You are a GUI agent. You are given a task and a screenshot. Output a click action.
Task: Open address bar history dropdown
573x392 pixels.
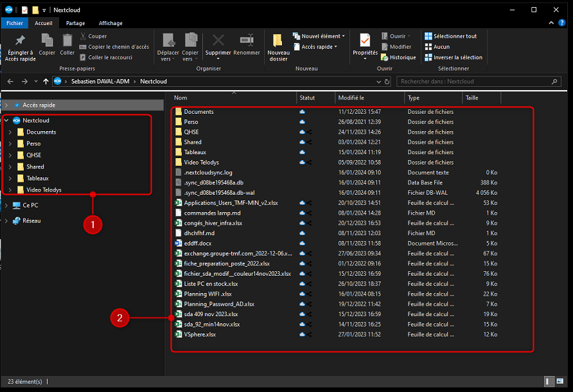pos(378,82)
